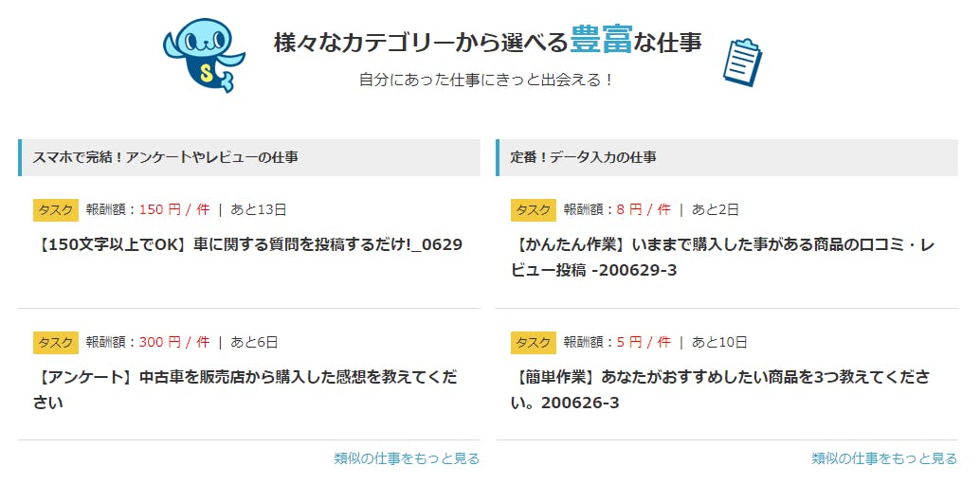
Task: Click タスク badge on 150円 car question job
Action: tap(56, 209)
